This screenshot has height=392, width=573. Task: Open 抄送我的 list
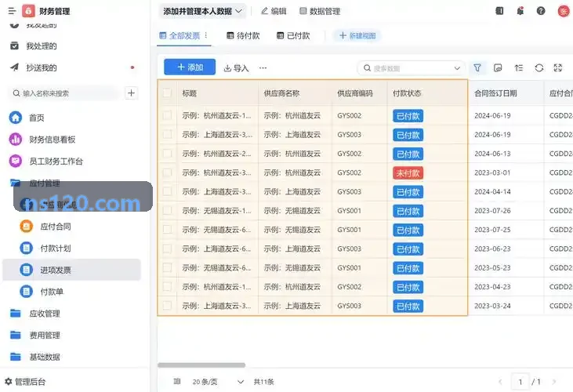pos(41,67)
